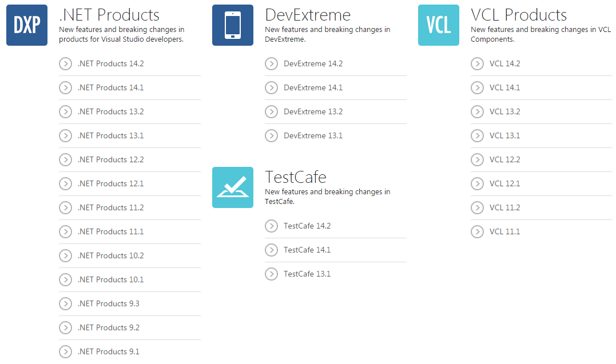Click arrow icon beside DevExtreme 14.1

tap(271, 87)
